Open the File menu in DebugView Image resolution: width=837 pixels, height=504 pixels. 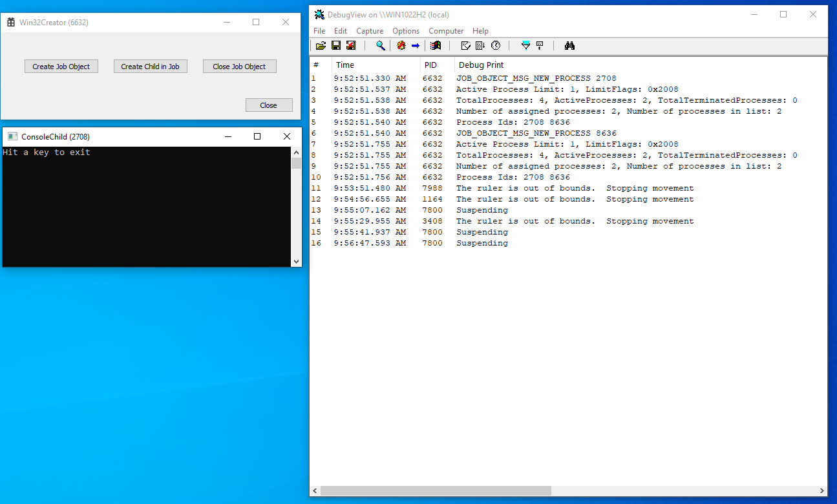click(319, 31)
